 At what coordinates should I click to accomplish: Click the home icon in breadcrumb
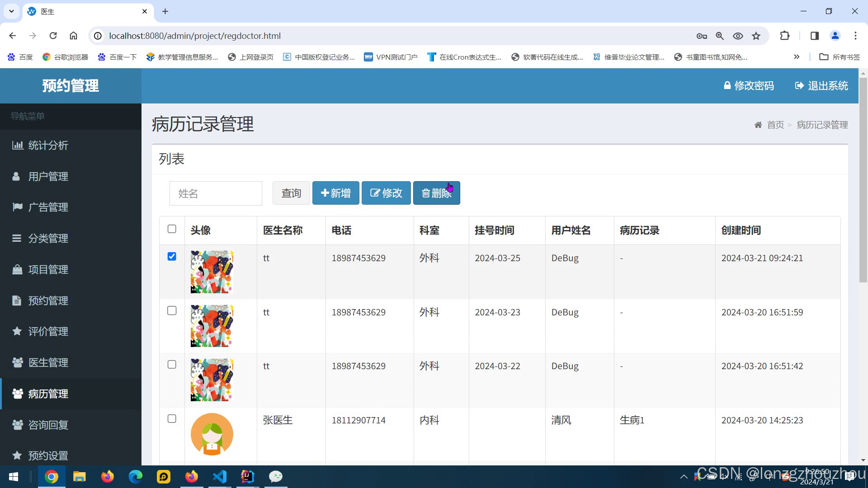(x=758, y=125)
